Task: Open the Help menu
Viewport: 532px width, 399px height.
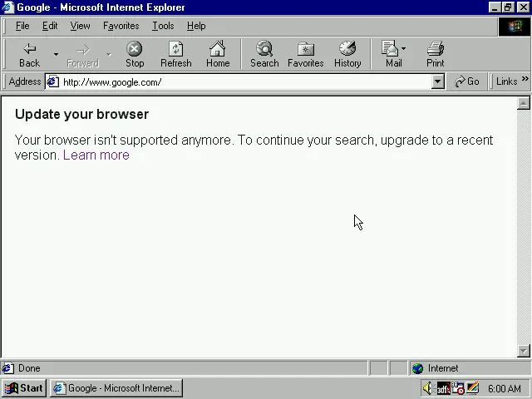Action: pyautogui.click(x=196, y=26)
